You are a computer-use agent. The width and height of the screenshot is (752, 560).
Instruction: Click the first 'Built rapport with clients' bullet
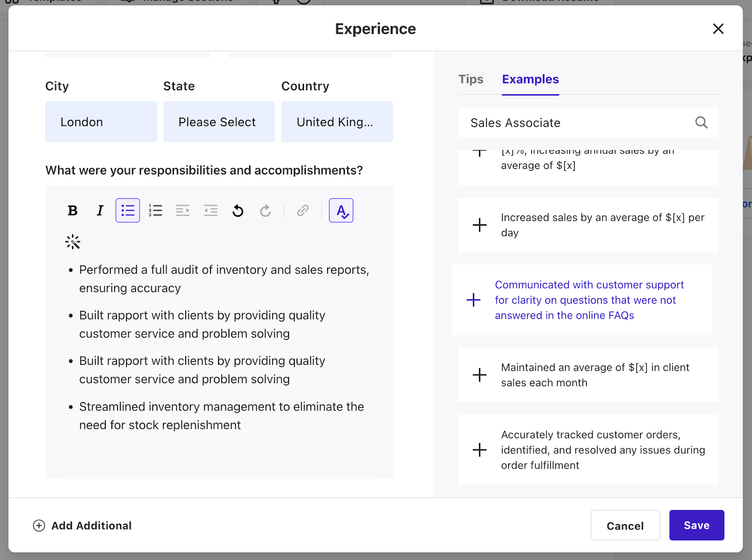point(202,324)
